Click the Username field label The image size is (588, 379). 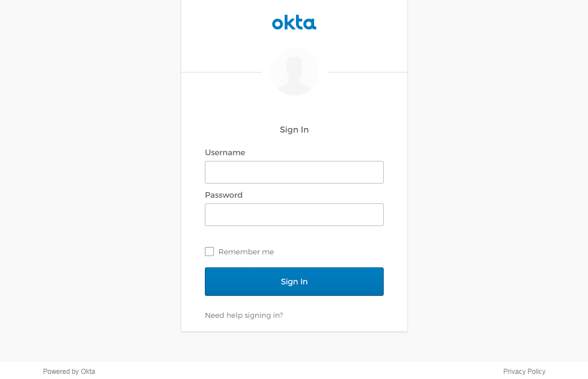[x=225, y=152]
